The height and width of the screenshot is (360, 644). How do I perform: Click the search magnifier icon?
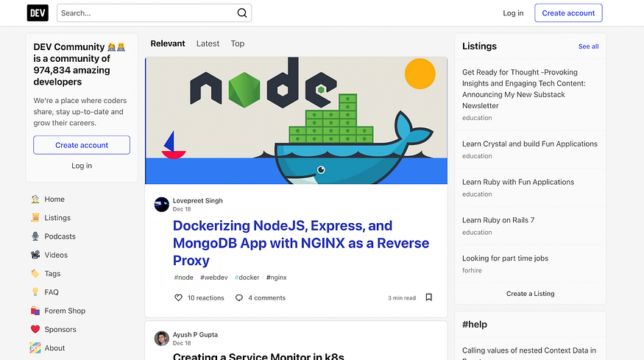242,13
